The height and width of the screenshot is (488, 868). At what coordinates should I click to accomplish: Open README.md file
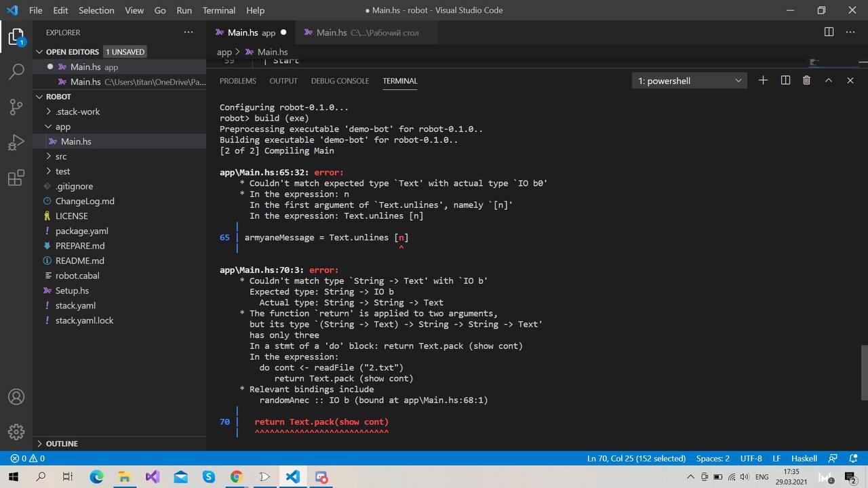tap(119, 260)
